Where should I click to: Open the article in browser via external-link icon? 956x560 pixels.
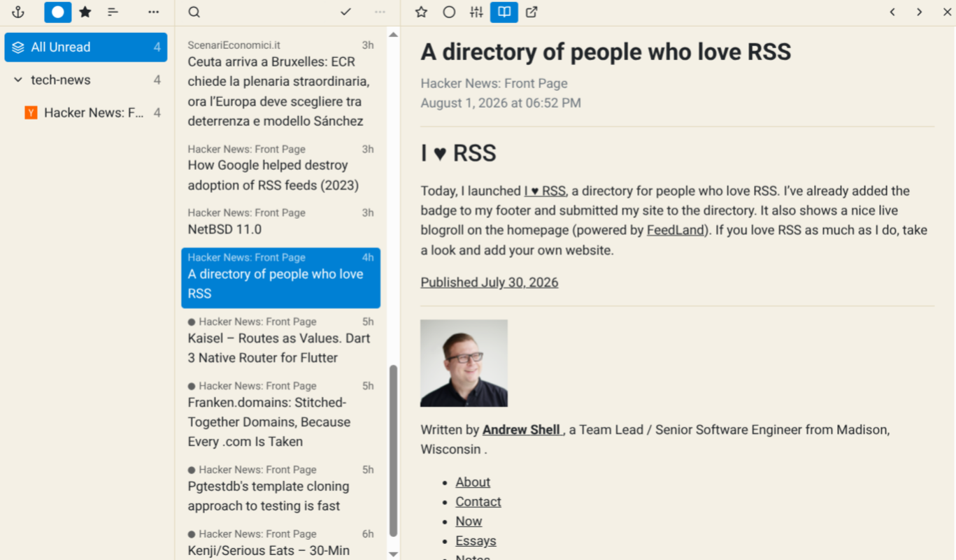(531, 12)
